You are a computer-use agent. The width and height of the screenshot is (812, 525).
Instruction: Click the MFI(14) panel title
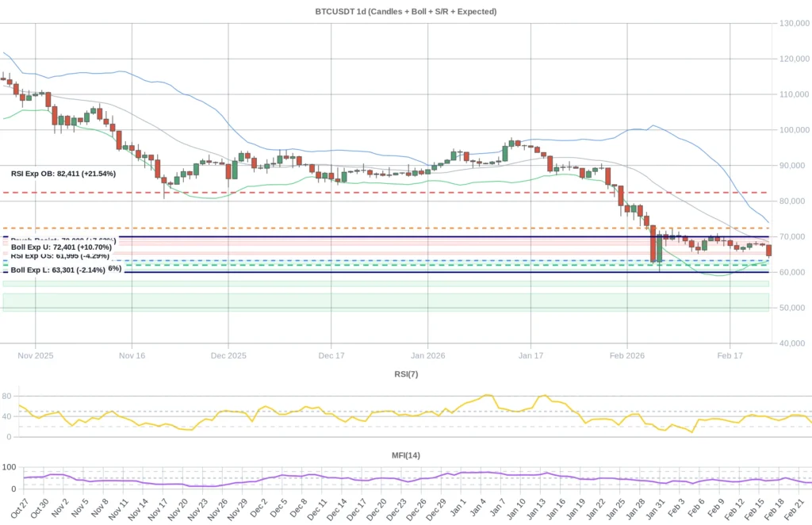[405, 454]
